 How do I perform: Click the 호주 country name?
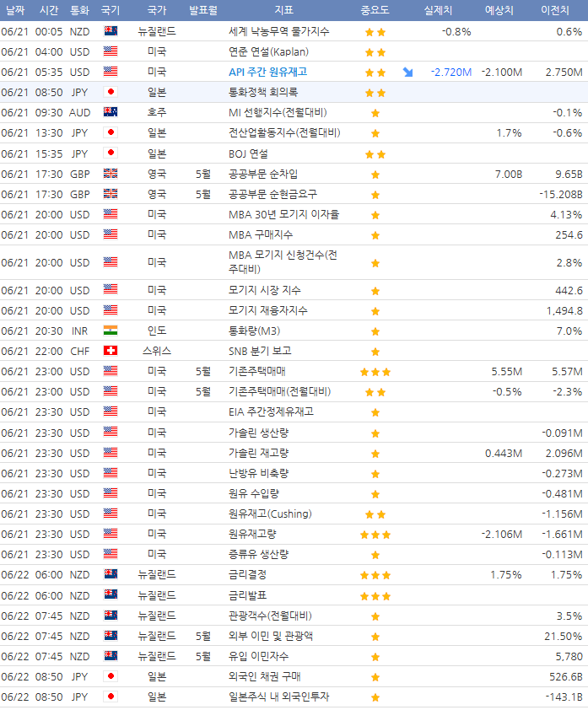[x=157, y=112]
